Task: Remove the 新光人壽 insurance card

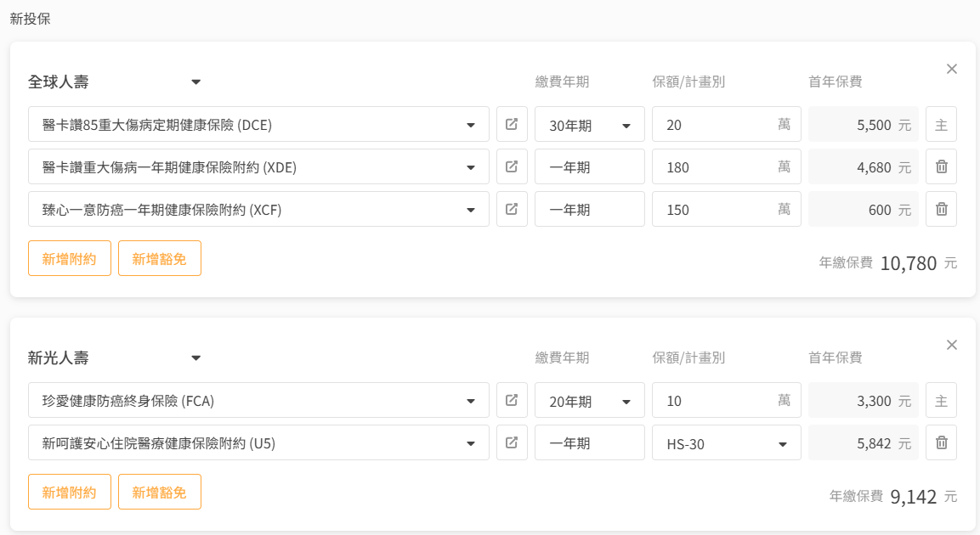Action: (x=952, y=345)
